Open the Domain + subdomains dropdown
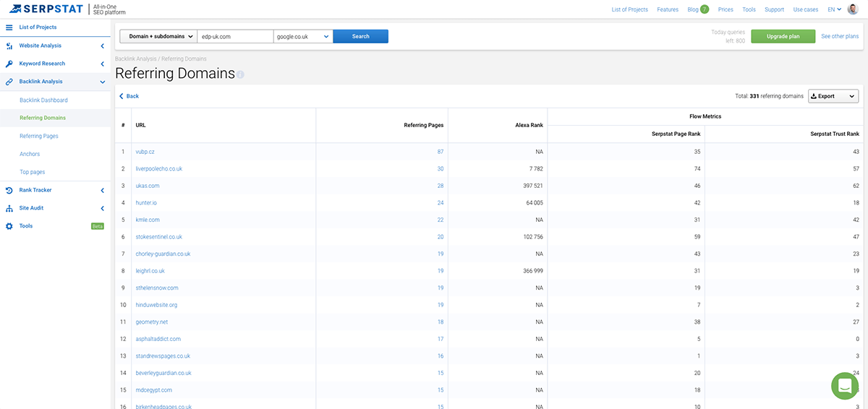Viewport: 868px width, 409px height. [158, 36]
